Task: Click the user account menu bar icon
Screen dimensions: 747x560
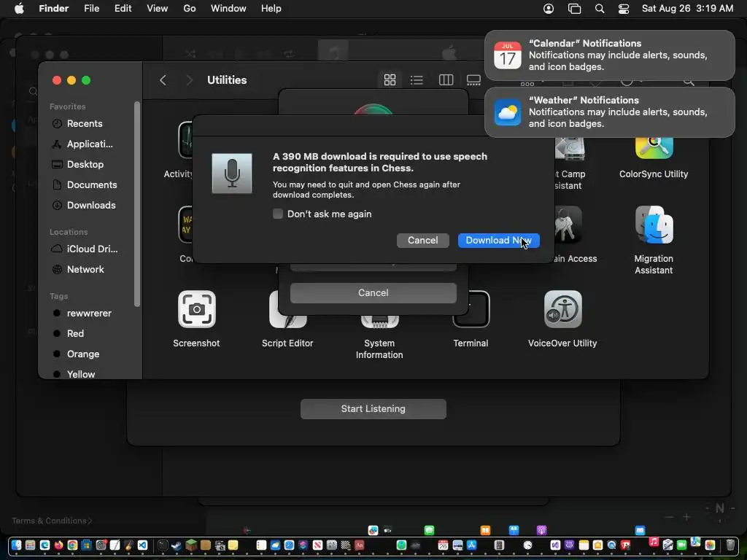Action: click(x=549, y=9)
